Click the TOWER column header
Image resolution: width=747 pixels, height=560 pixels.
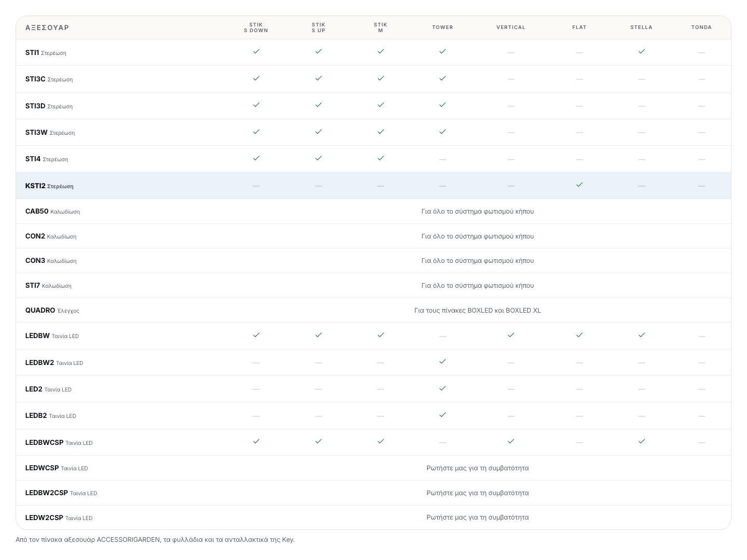click(x=442, y=27)
